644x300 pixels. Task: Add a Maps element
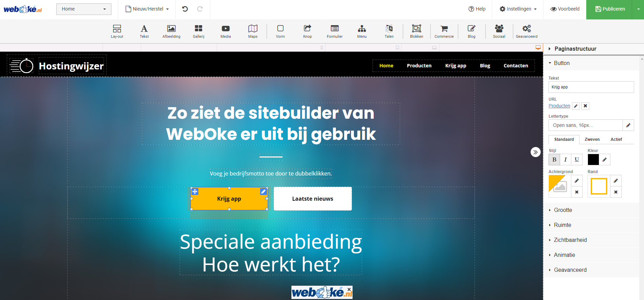[x=253, y=31]
